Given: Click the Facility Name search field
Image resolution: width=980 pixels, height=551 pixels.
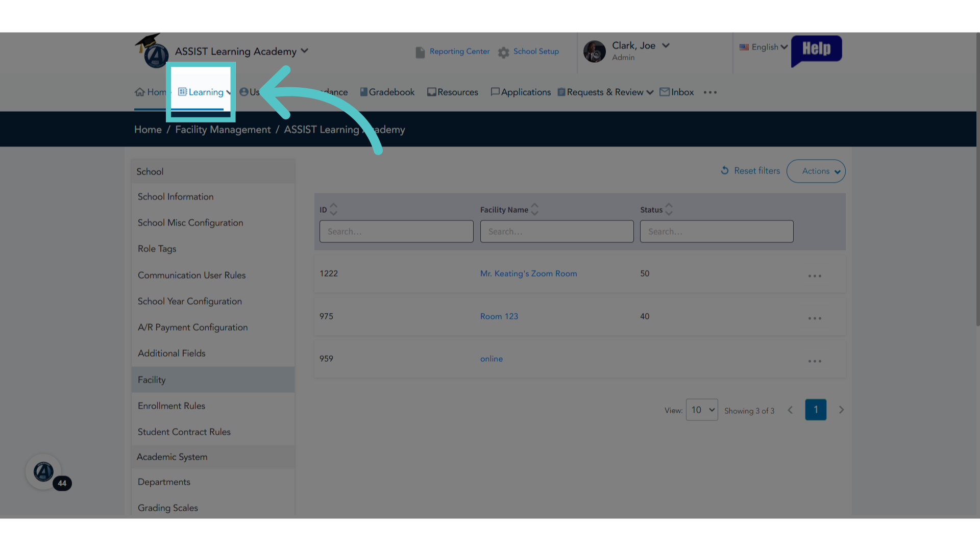Looking at the screenshot, I should point(557,231).
